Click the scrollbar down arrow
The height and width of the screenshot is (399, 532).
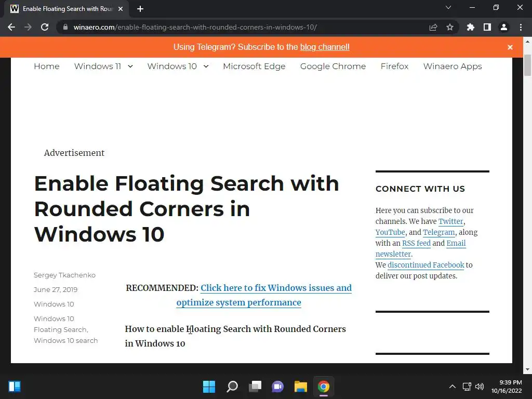[x=527, y=369]
